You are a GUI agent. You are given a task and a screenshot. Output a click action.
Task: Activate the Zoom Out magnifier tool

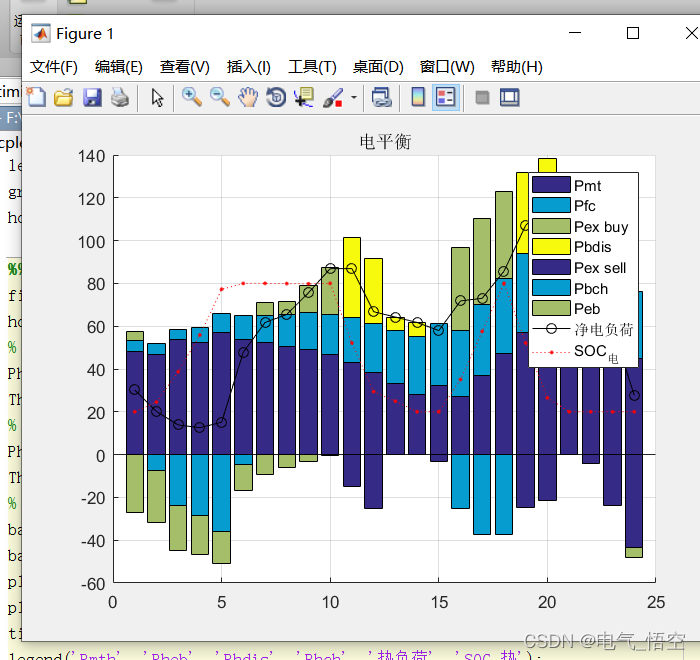(220, 97)
